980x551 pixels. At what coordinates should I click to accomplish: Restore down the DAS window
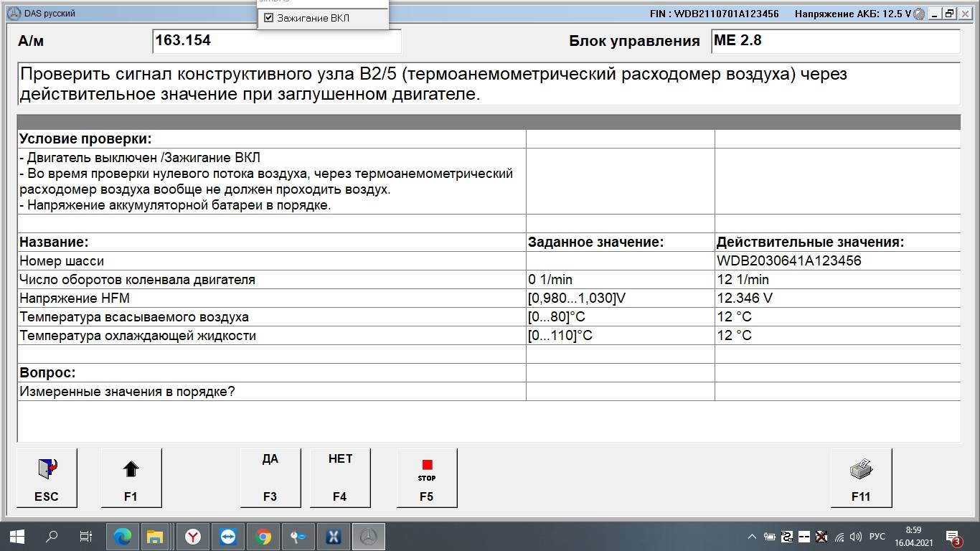click(949, 14)
